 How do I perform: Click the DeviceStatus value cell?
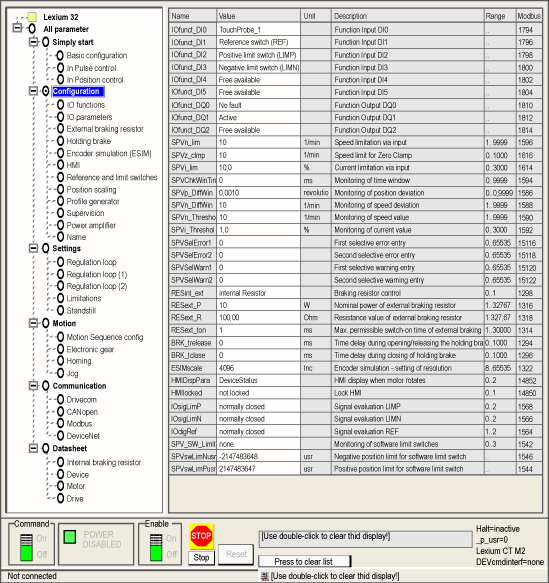coord(258,380)
